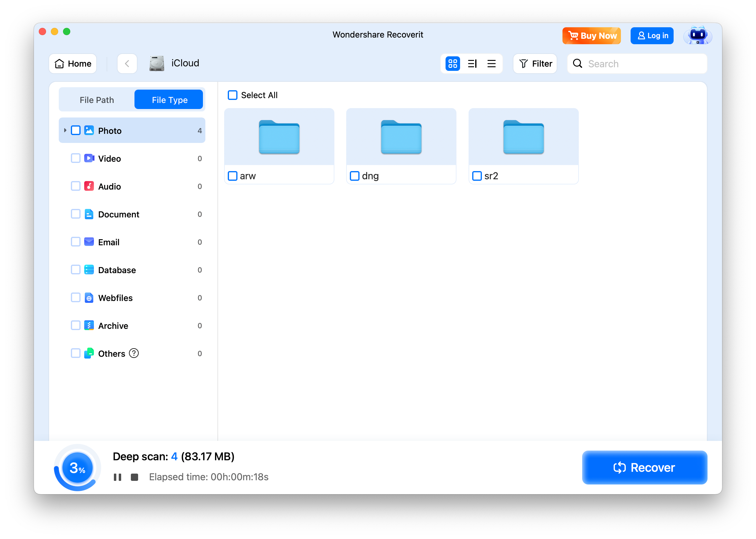Image resolution: width=756 pixels, height=539 pixels.
Task: Check the Document category checkbox
Action: (76, 214)
